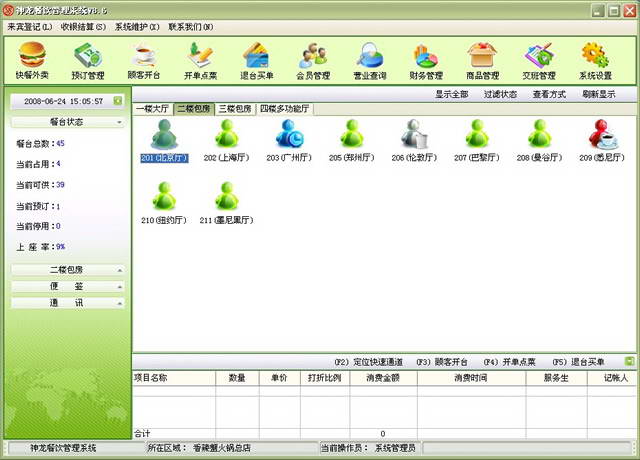Select room 205 (郑州厅)

(x=352, y=141)
